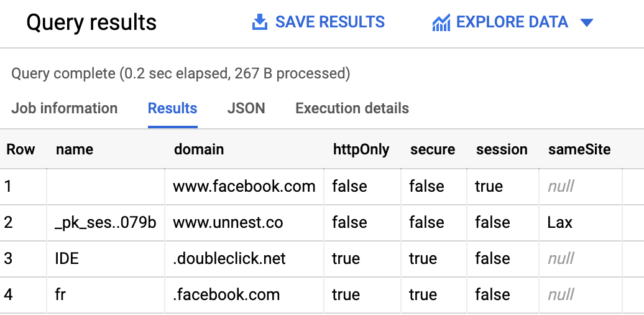Select the Results tab
The image size is (644, 315).
pyautogui.click(x=173, y=108)
